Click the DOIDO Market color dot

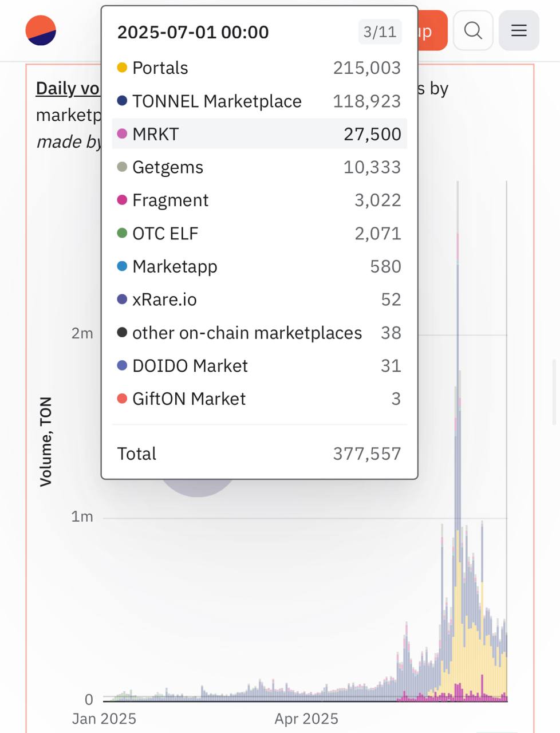pyautogui.click(x=122, y=365)
